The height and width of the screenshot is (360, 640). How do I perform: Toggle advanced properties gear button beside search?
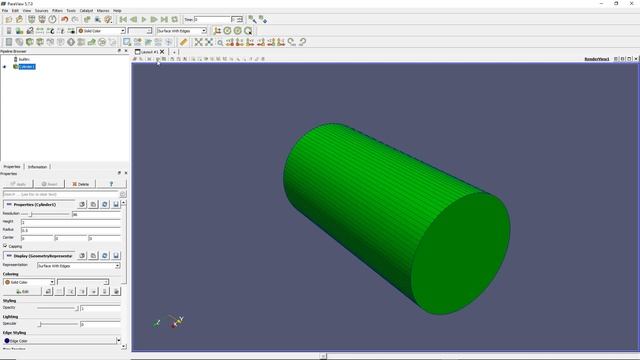(x=122, y=194)
